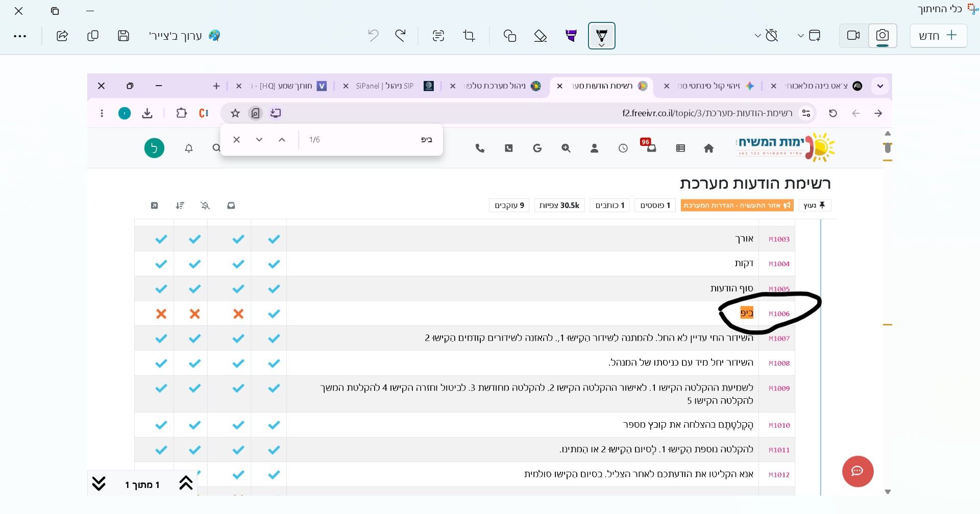Click the 1 פוסטים stat button

point(655,205)
